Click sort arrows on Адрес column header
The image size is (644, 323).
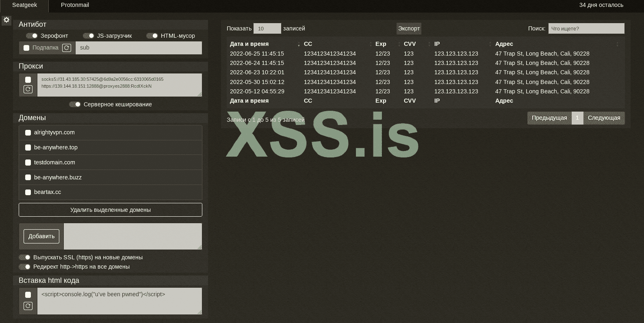pos(618,44)
